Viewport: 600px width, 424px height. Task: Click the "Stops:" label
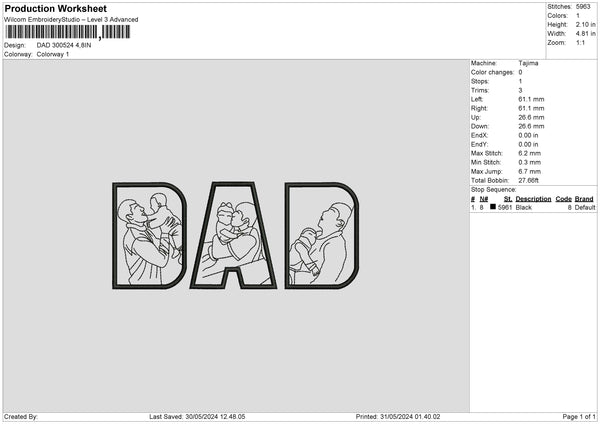(480, 82)
